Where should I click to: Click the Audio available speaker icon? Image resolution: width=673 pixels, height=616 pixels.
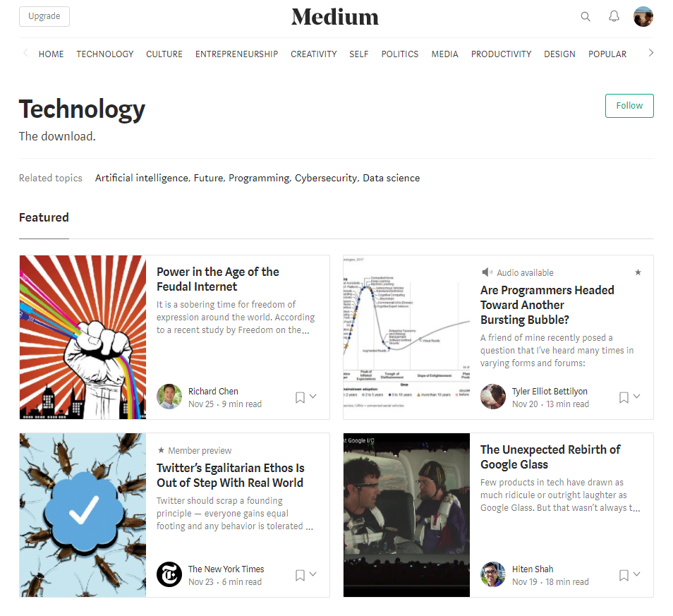click(x=487, y=272)
